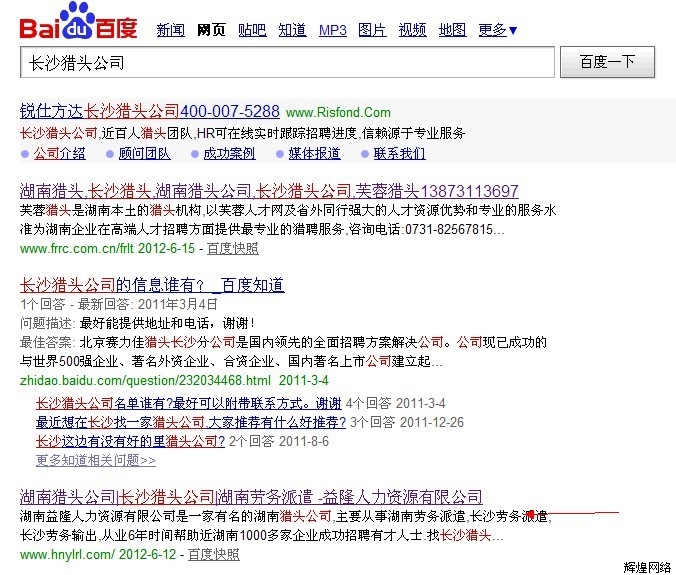Click 更多知道相关问题>> link
The height and width of the screenshot is (575, 676).
click(96, 460)
